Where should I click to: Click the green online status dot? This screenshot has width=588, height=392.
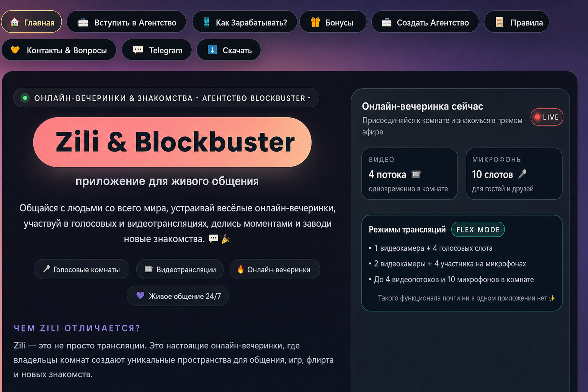coord(25,98)
